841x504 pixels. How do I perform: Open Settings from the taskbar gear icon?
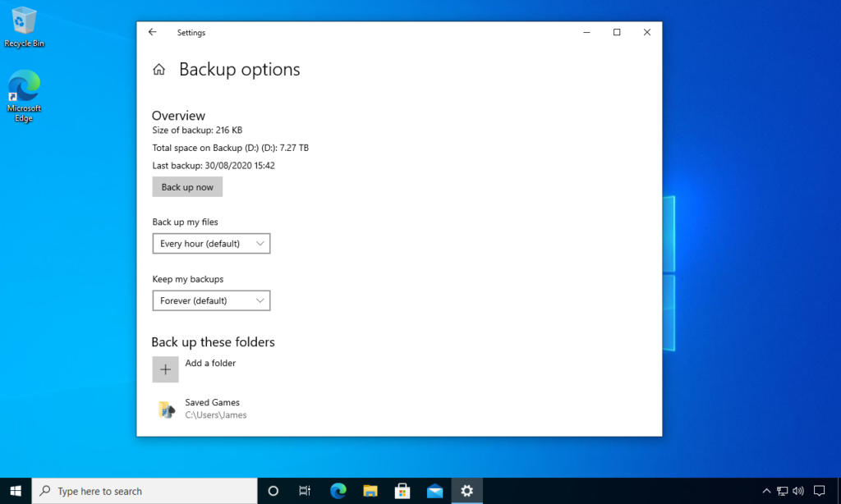(466, 490)
